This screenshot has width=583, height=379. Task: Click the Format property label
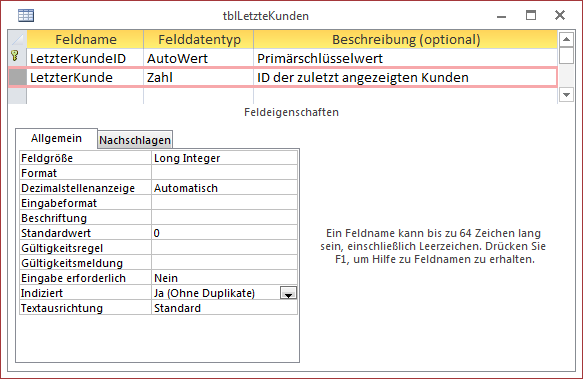coord(86,173)
